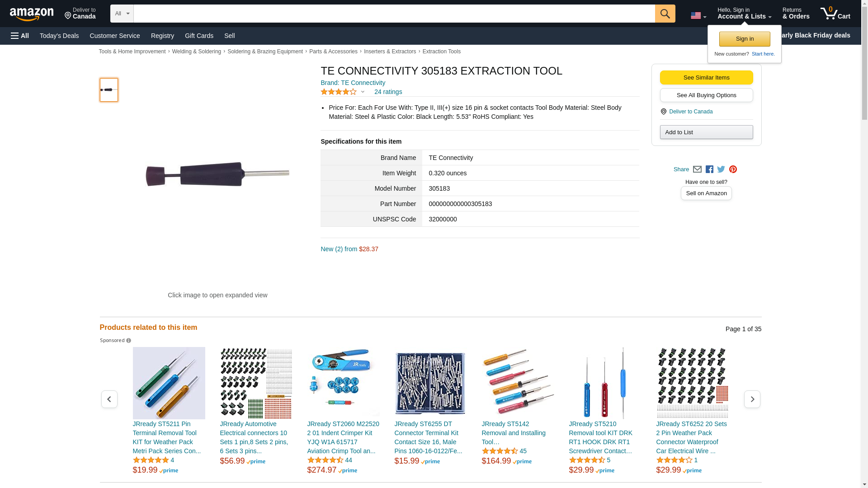Screen dimensions: 868x488
Task: Open the search category All dropdown
Action: click(x=122, y=14)
